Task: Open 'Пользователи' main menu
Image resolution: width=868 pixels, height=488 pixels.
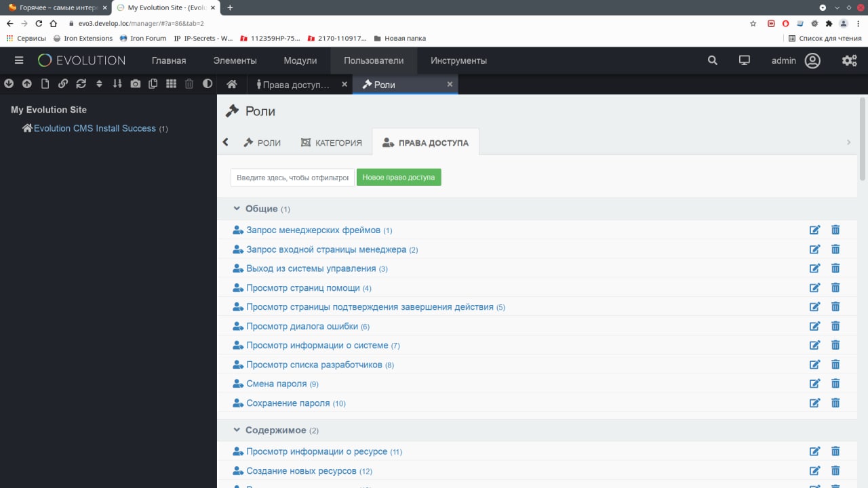Action: tap(374, 60)
